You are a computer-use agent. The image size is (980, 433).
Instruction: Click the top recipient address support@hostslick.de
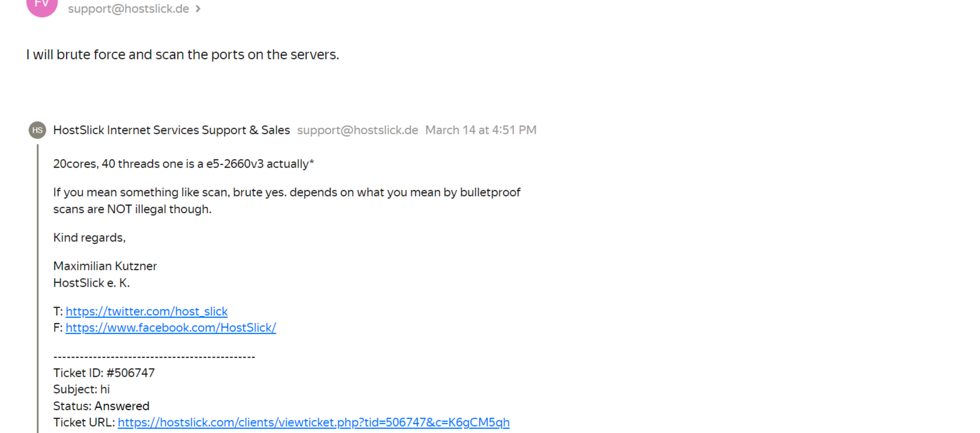(128, 9)
